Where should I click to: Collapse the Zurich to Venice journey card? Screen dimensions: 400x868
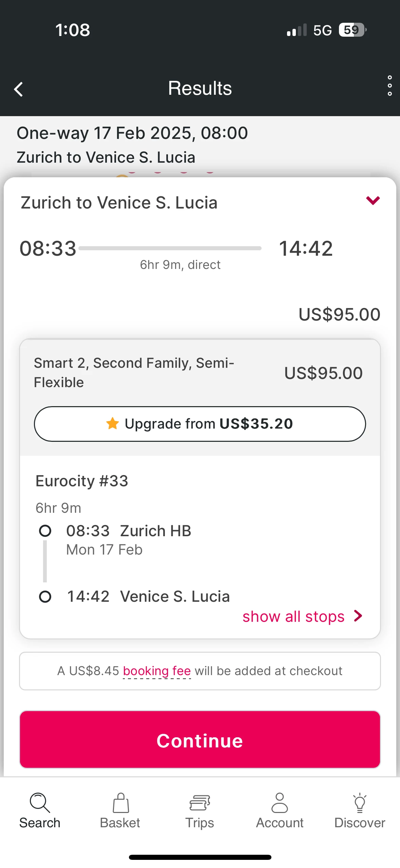[x=373, y=200]
